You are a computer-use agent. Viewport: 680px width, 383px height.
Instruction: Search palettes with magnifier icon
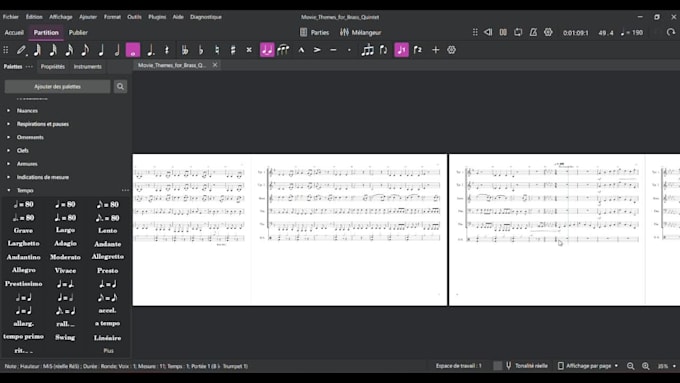coord(120,87)
